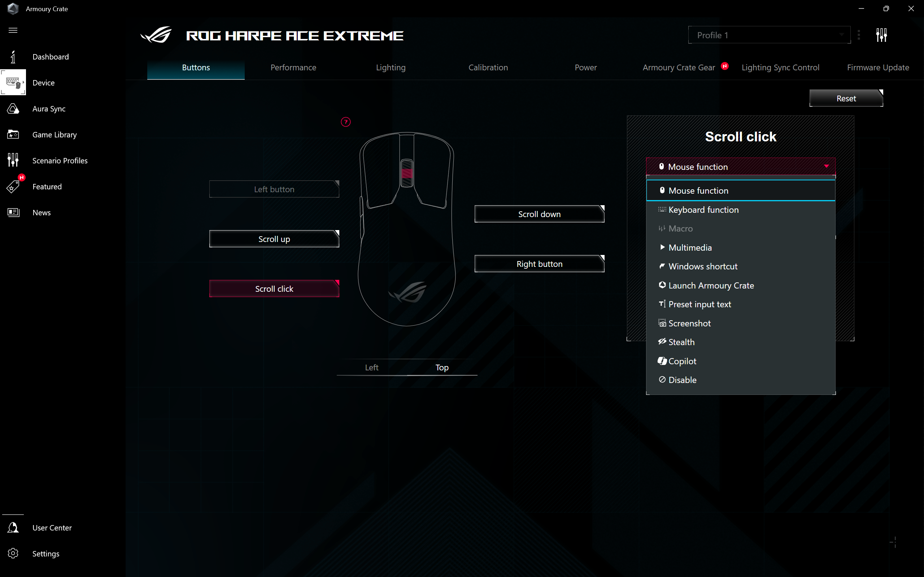The width and height of the screenshot is (924, 577).
Task: Click the Firmware Update tab
Action: [877, 67]
